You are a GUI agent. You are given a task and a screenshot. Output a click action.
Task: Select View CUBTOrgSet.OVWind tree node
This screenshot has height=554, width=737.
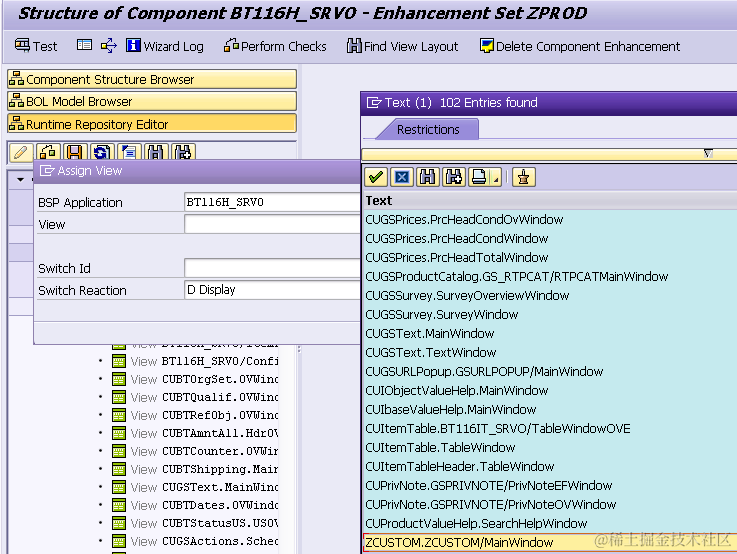(x=195, y=379)
